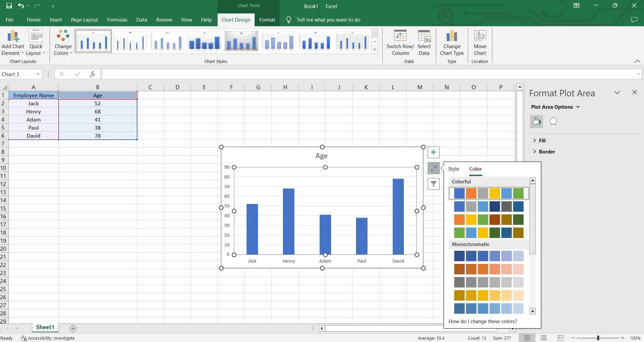This screenshot has width=644, height=342.
Task: Switch to the Format ribbon tab
Action: point(267,20)
